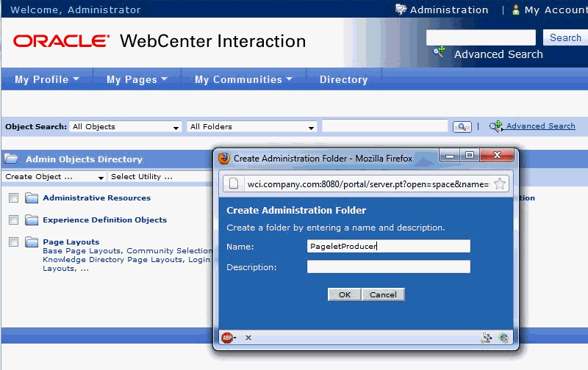Check the Page Layouts checkbox
The width and height of the screenshot is (588, 370).
pyautogui.click(x=13, y=242)
